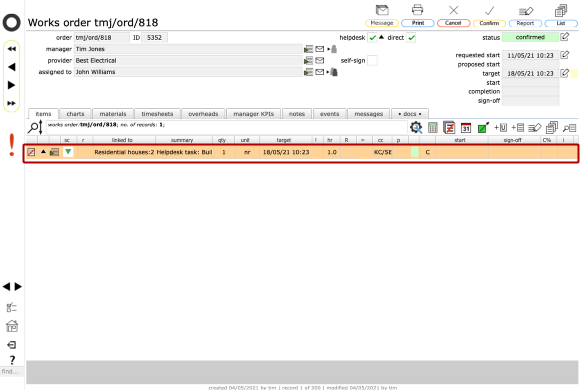This screenshot has width=580, height=390.
Task: Click the struck-through list icon
Action: coord(449,128)
